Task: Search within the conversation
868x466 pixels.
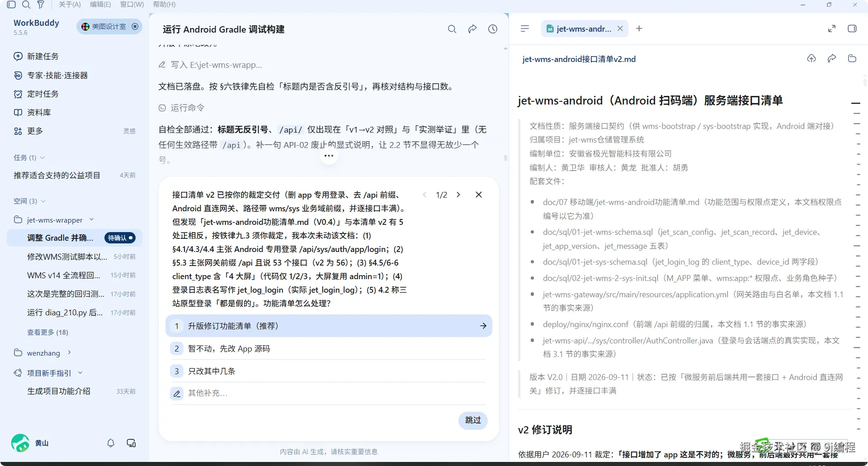Action: tap(452, 29)
